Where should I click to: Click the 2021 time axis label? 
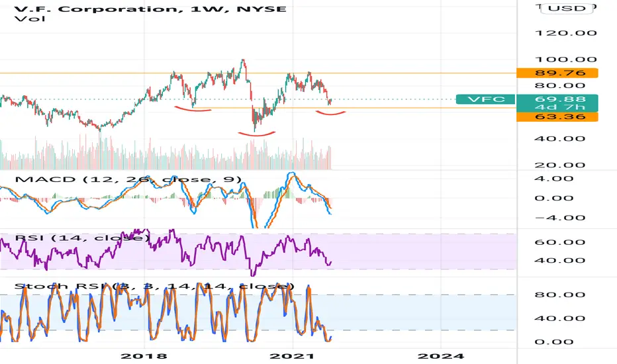[x=292, y=356]
